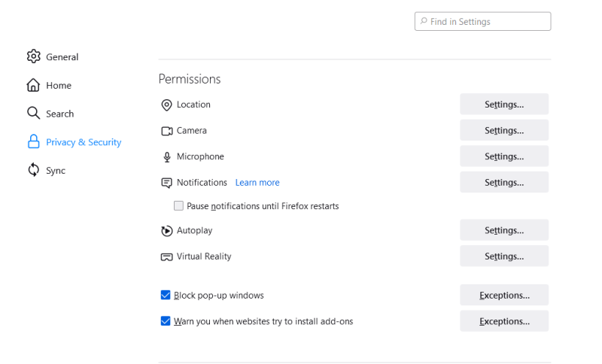Image resolution: width=602 pixels, height=364 pixels.
Task: Switch to the General settings section
Action: pos(62,57)
